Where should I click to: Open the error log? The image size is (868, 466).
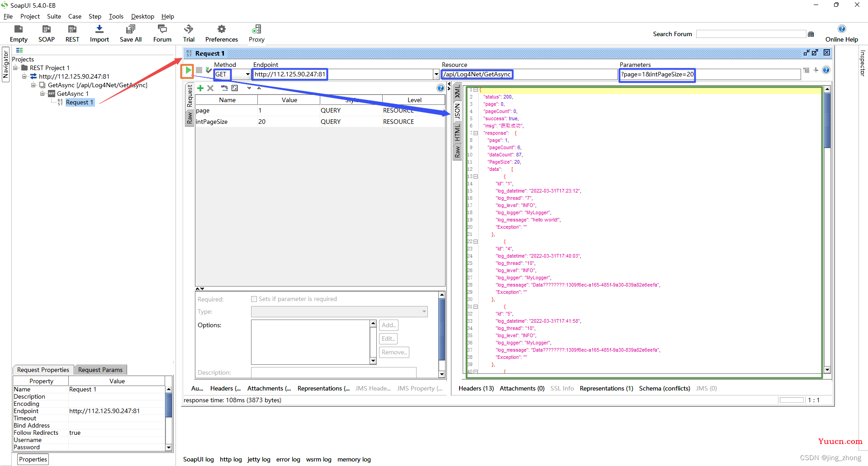click(x=288, y=459)
